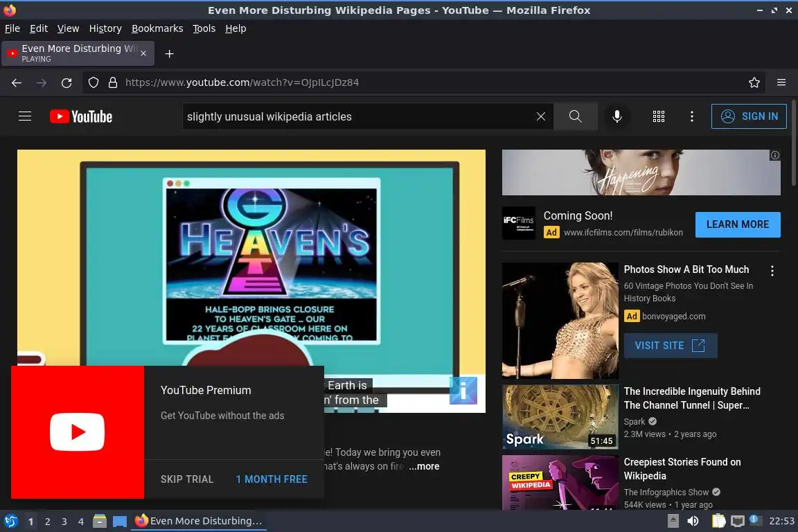
Task: Open the YouTube apps grid icon
Action: [x=659, y=116]
